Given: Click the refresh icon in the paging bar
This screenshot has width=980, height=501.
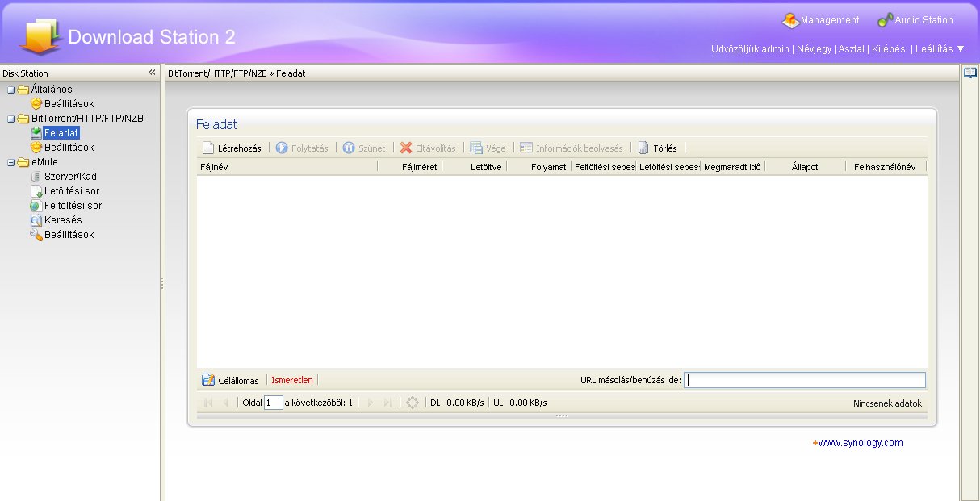Looking at the screenshot, I should [x=413, y=403].
